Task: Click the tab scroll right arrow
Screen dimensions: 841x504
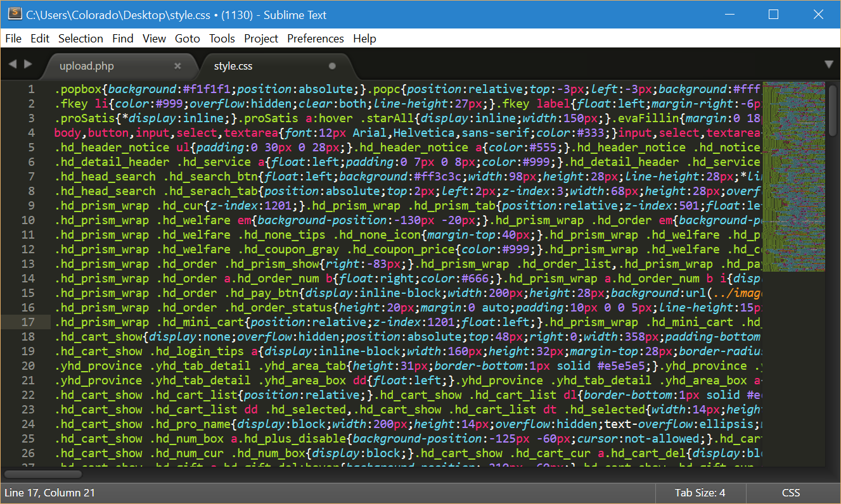Action: [x=27, y=64]
